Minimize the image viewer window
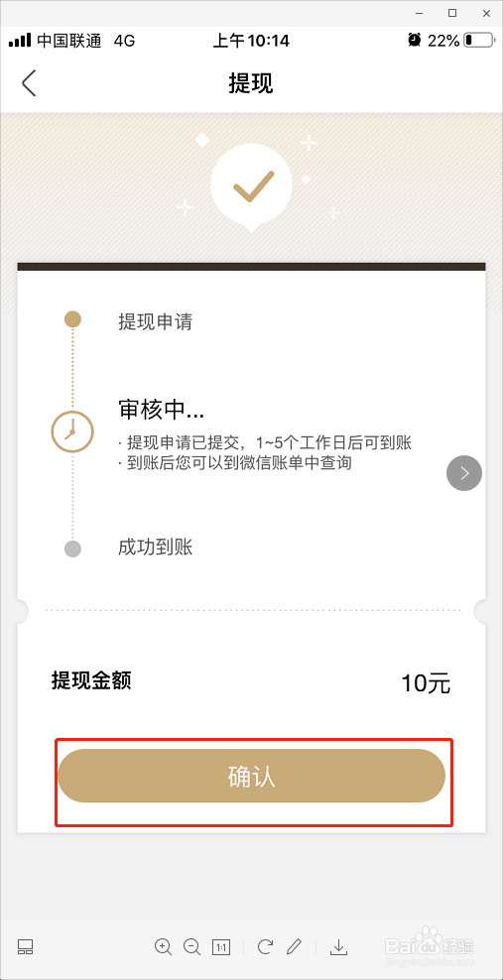The height and width of the screenshot is (980, 503). (x=420, y=13)
